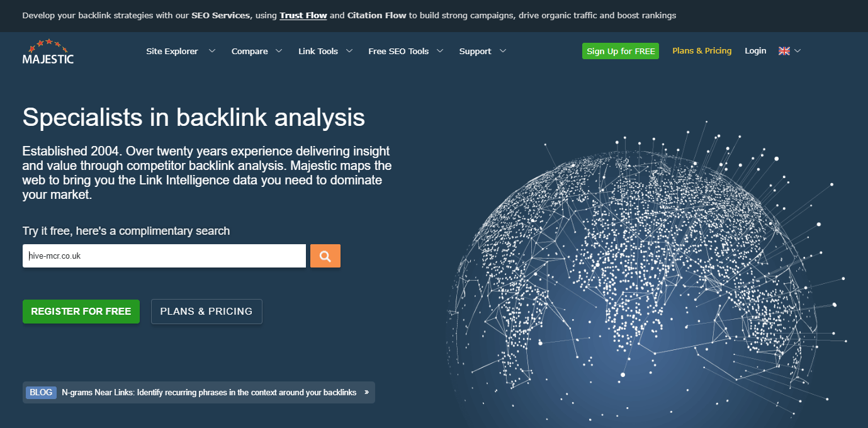The height and width of the screenshot is (428, 868).
Task: Click 'Specialists in backlink analysis' heading
Action: (x=193, y=118)
